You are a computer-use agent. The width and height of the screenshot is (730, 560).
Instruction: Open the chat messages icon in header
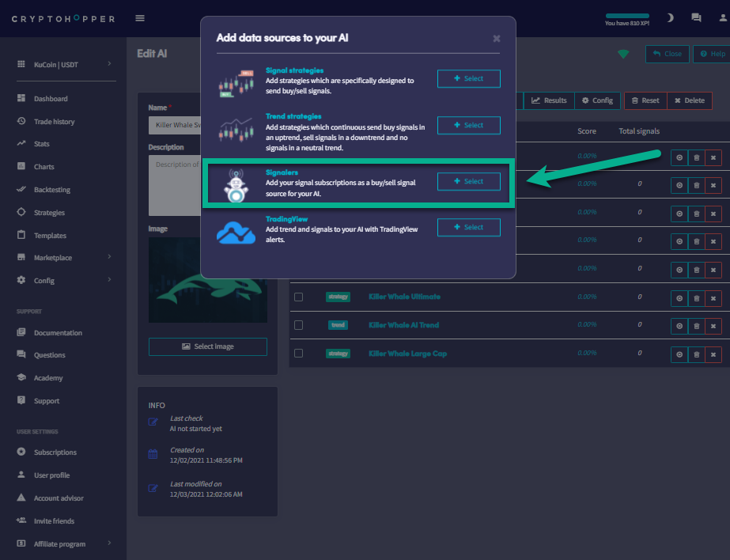[x=696, y=17]
